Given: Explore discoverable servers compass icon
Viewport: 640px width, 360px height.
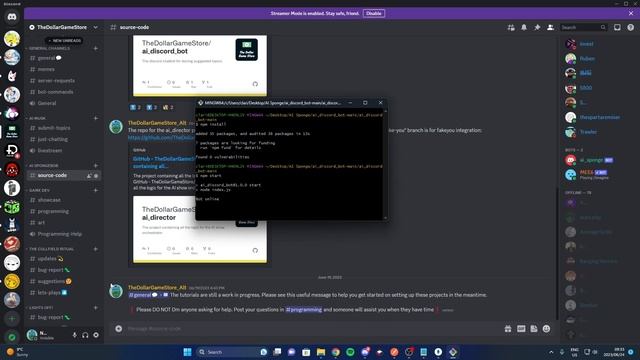Looking at the screenshot, I should 12,337.
